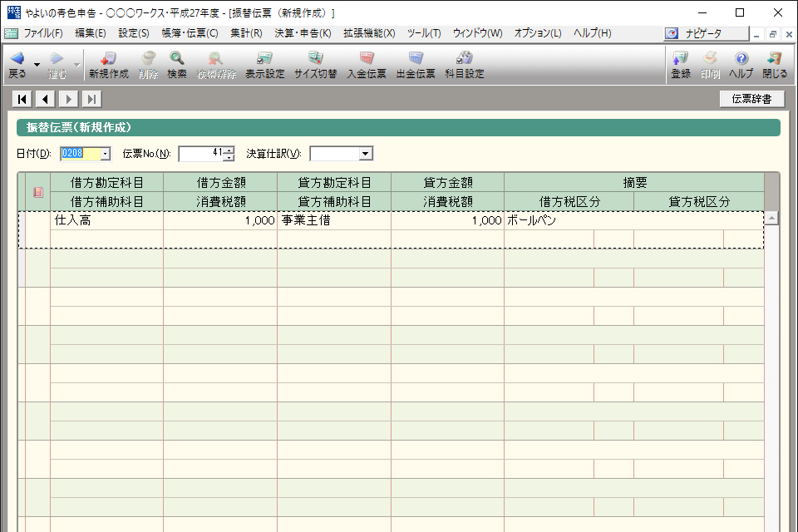Click the 貸方勘定科目 column header

(x=334, y=182)
